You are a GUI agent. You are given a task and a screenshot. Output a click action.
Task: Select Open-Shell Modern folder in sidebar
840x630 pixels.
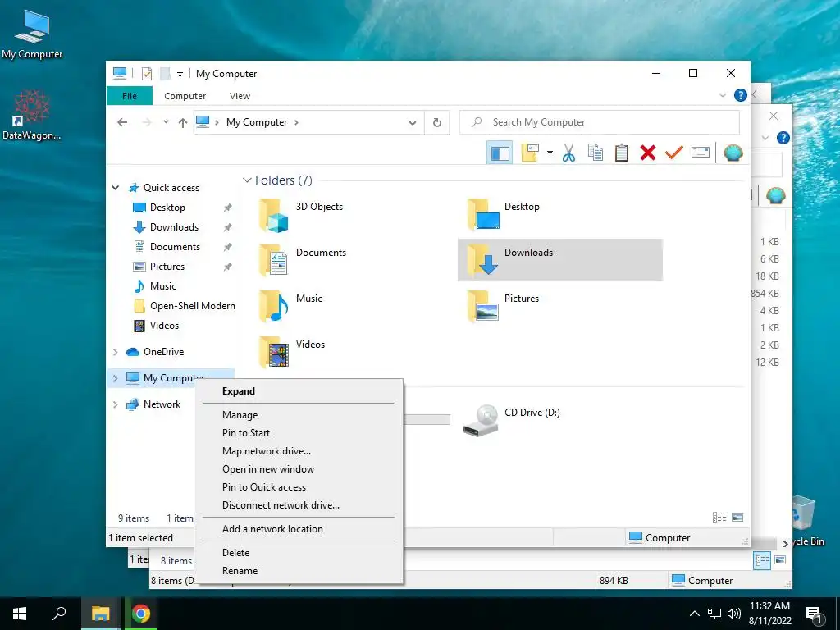(x=192, y=306)
